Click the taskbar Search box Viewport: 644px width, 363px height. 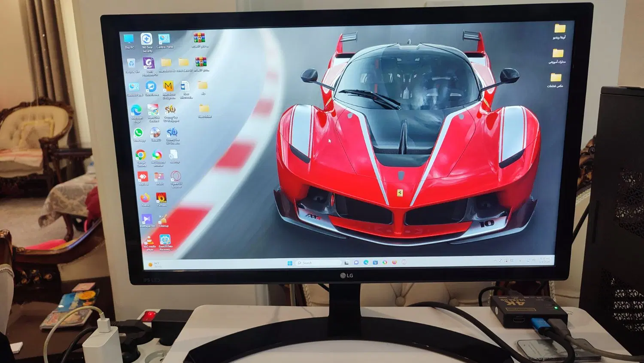click(318, 263)
